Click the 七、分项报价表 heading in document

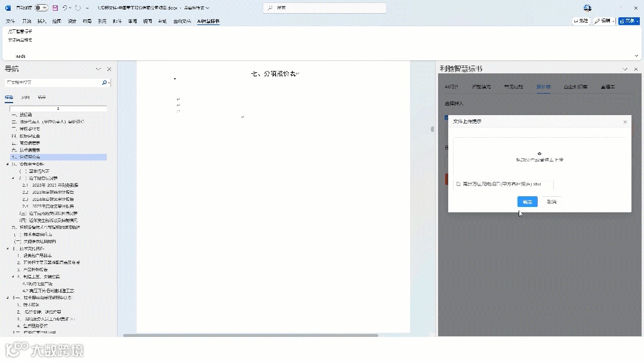273,74
